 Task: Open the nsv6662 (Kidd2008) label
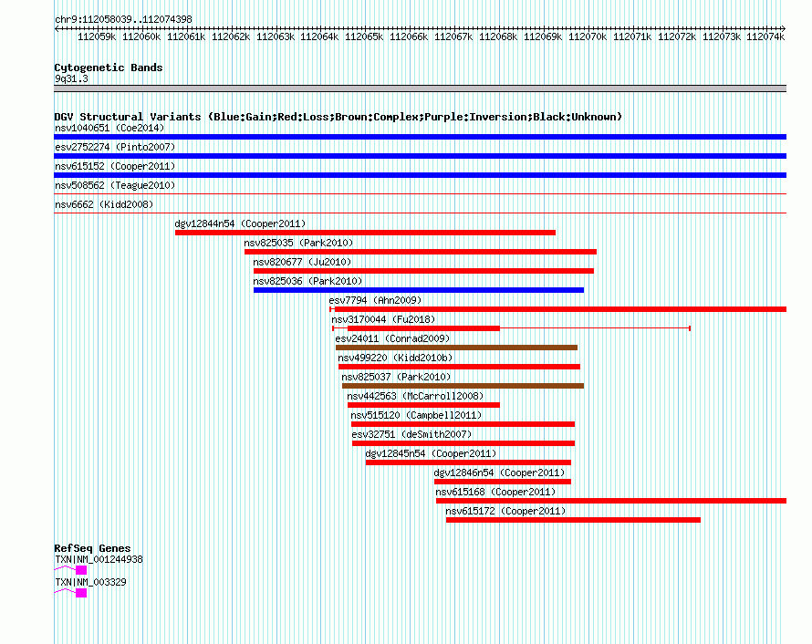[104, 204]
